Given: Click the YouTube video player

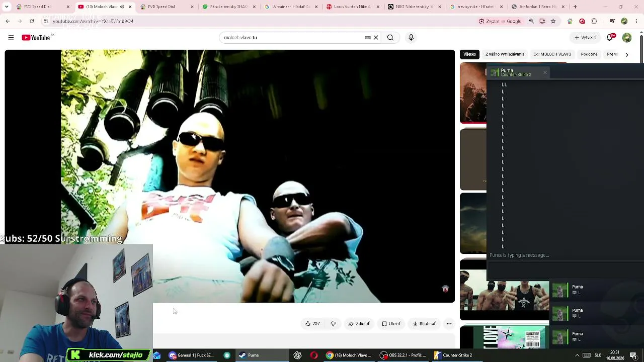Looking at the screenshot, I should [x=230, y=176].
